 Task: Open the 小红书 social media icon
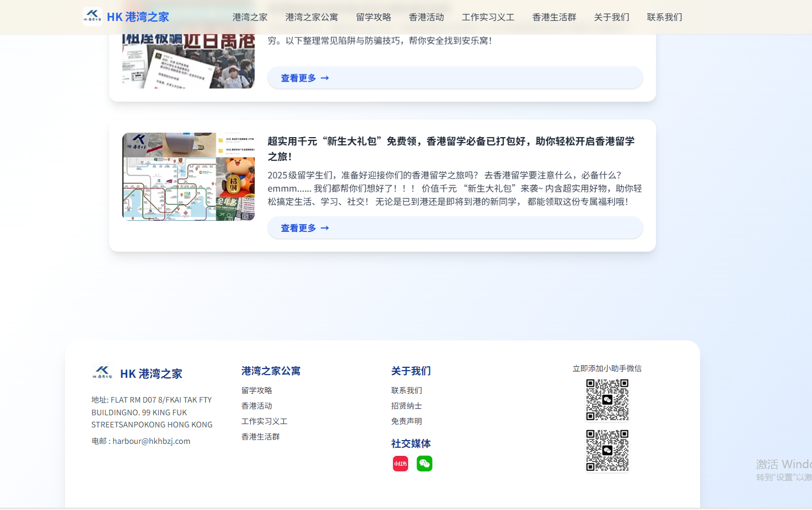click(x=400, y=464)
